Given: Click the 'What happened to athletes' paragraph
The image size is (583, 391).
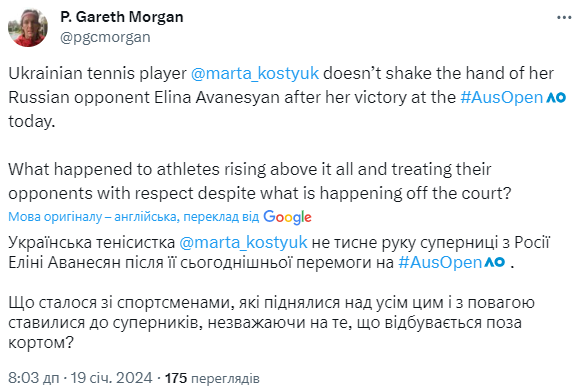Looking at the screenshot, I should tap(260, 181).
